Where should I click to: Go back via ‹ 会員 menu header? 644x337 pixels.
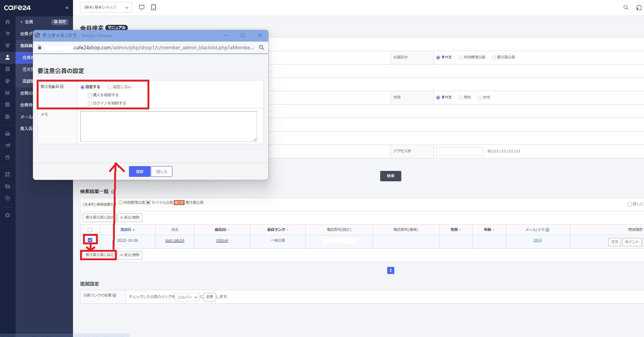coord(27,22)
